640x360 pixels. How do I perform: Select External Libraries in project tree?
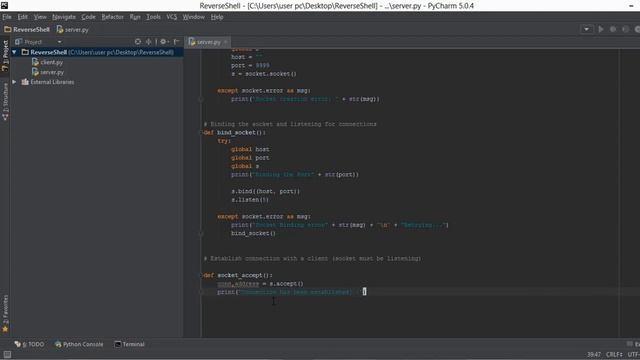click(x=48, y=82)
